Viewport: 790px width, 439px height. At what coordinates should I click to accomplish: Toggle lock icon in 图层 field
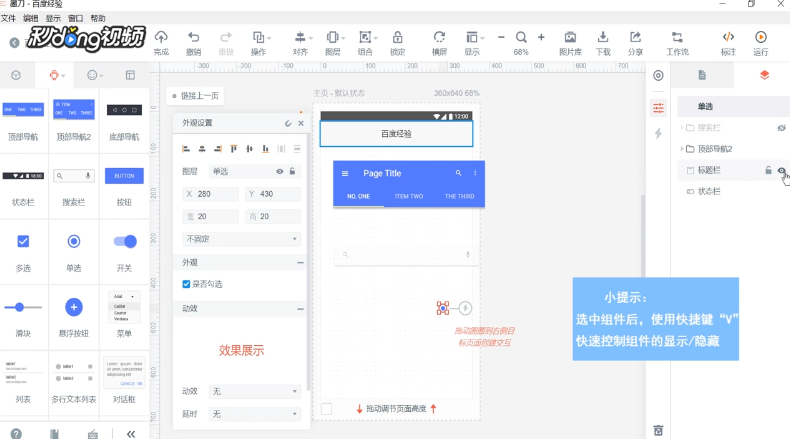(x=292, y=171)
